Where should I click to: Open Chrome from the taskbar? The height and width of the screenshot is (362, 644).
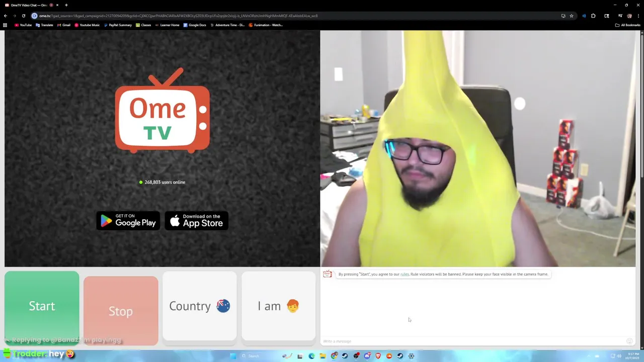(334, 356)
